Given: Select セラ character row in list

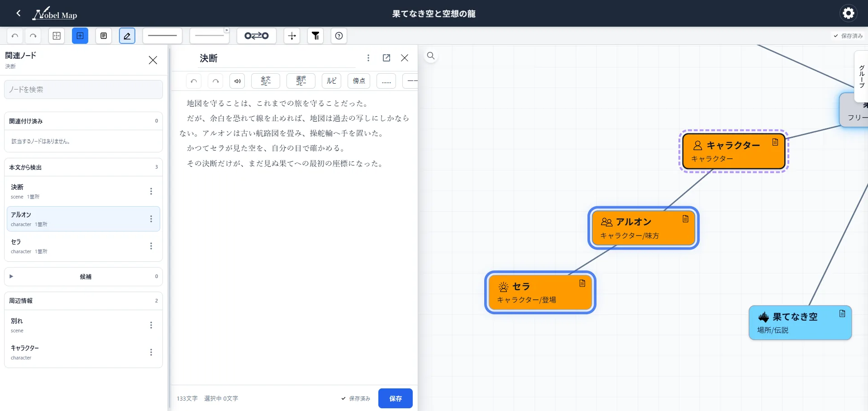Looking at the screenshot, I should (83, 246).
